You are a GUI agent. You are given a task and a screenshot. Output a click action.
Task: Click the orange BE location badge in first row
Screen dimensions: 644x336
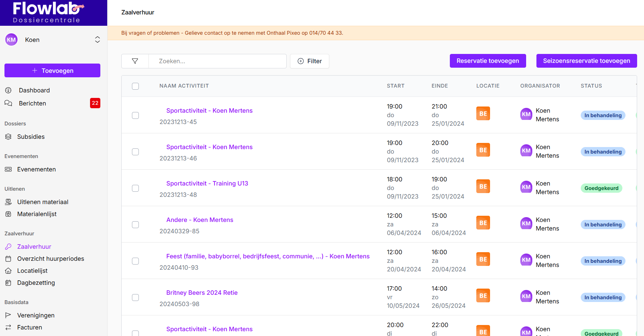483,114
